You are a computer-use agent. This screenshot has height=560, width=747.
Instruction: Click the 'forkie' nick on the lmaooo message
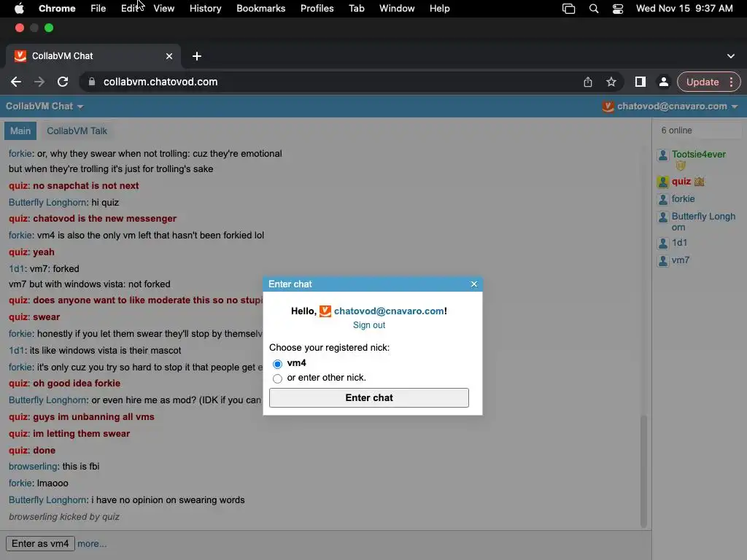tap(20, 483)
